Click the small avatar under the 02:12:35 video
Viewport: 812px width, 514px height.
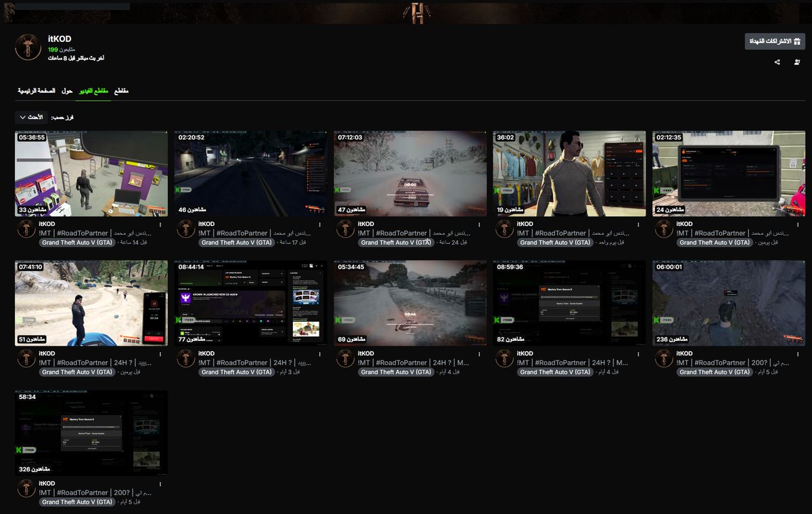coord(664,229)
